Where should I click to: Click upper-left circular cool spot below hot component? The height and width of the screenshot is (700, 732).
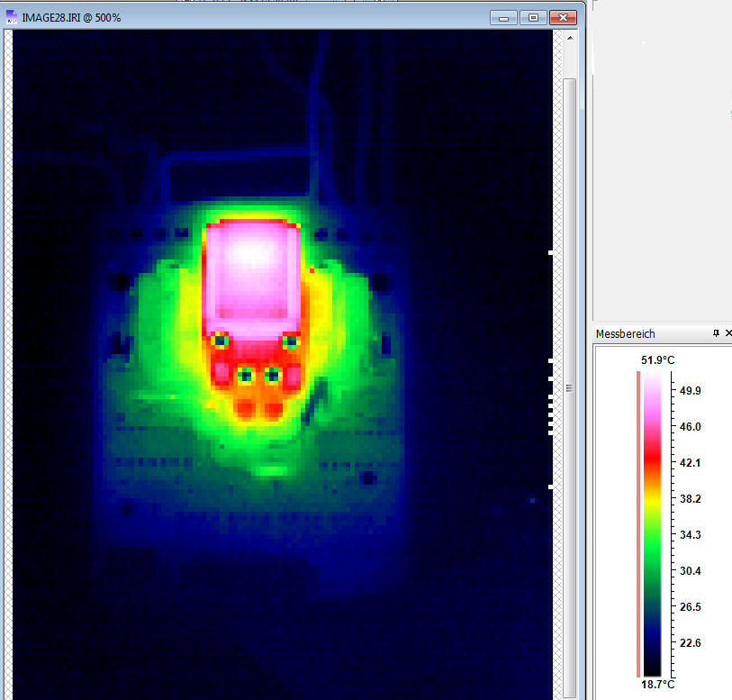[x=219, y=341]
